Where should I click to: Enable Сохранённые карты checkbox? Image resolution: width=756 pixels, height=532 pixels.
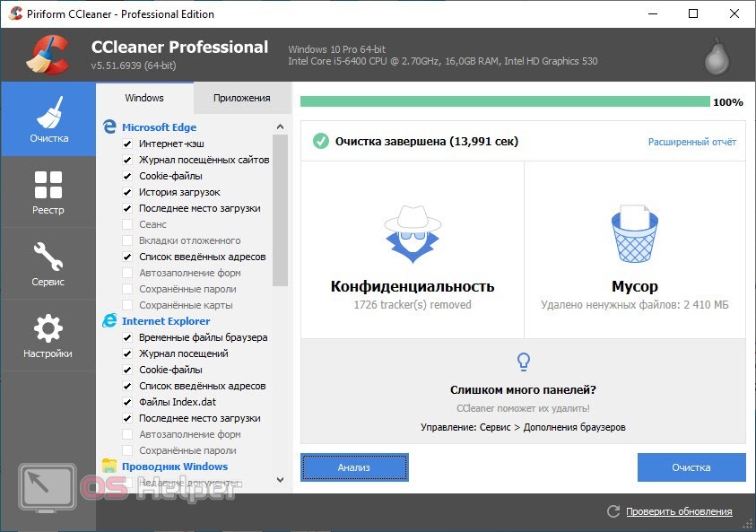(x=127, y=305)
